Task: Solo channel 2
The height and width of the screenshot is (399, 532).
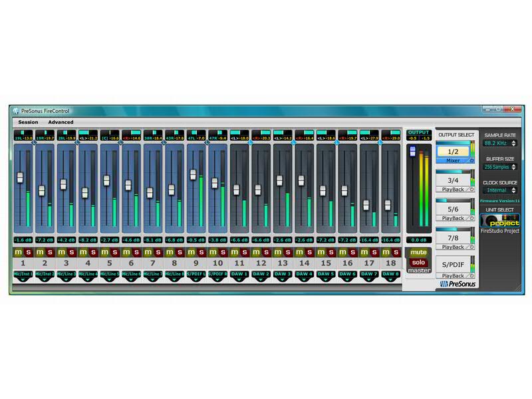Action: tap(51, 252)
